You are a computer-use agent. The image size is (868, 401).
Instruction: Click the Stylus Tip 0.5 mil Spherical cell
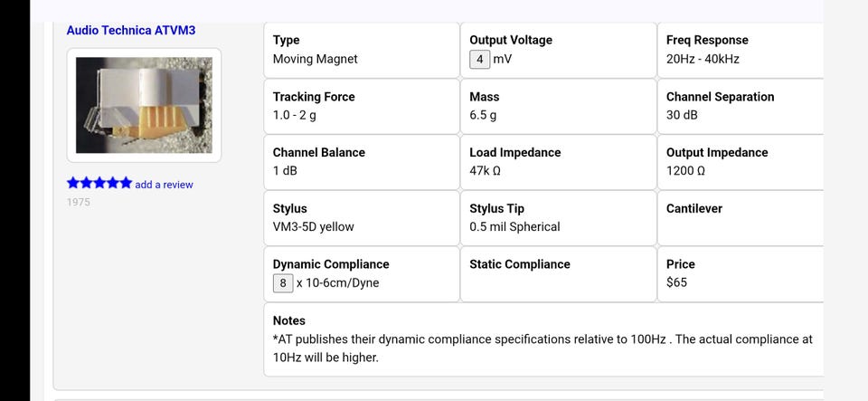click(x=558, y=218)
